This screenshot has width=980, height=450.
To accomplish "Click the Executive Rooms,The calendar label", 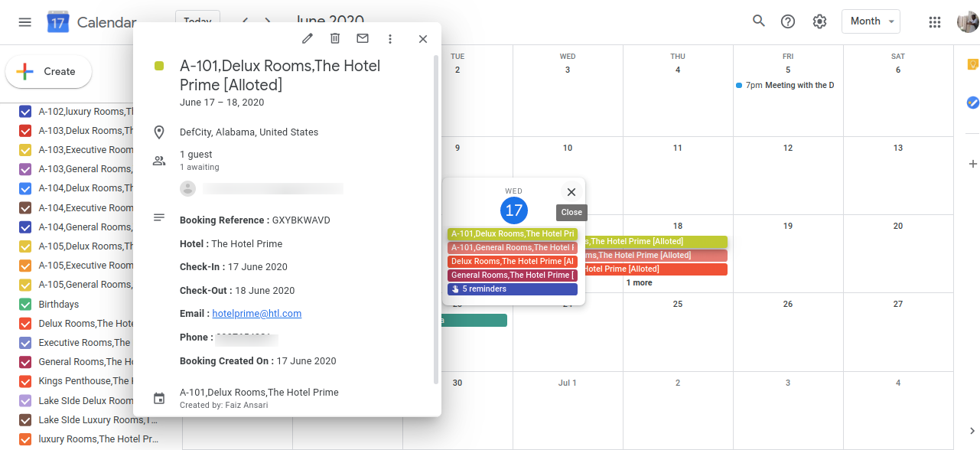I will pyautogui.click(x=84, y=343).
